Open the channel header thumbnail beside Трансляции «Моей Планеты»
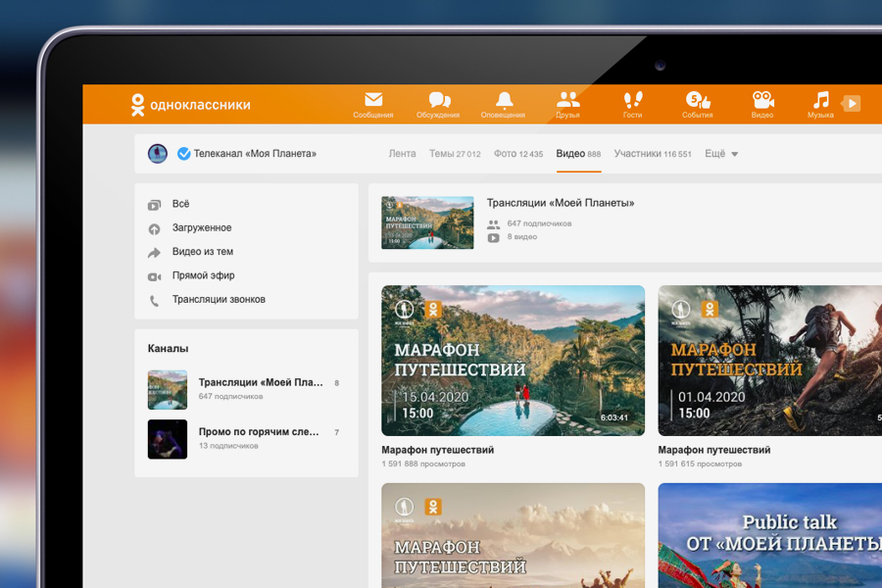 click(427, 222)
